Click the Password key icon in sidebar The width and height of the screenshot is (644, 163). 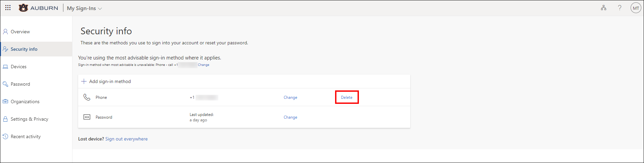5,84
